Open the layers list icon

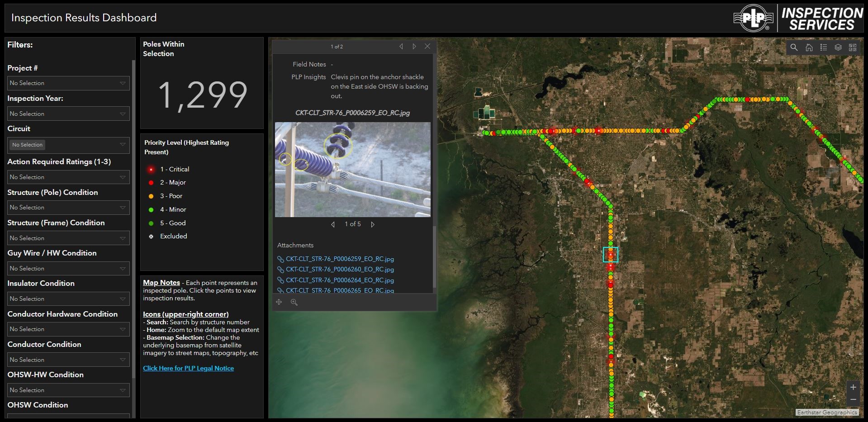838,47
